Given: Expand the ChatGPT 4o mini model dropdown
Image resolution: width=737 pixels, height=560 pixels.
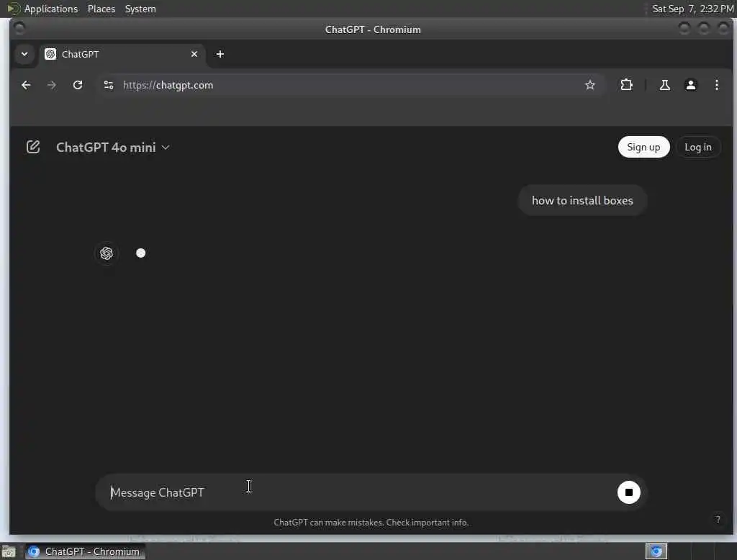Looking at the screenshot, I should pos(113,148).
